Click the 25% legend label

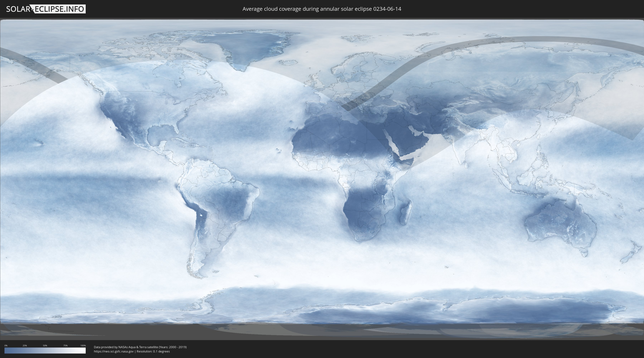coord(25,345)
